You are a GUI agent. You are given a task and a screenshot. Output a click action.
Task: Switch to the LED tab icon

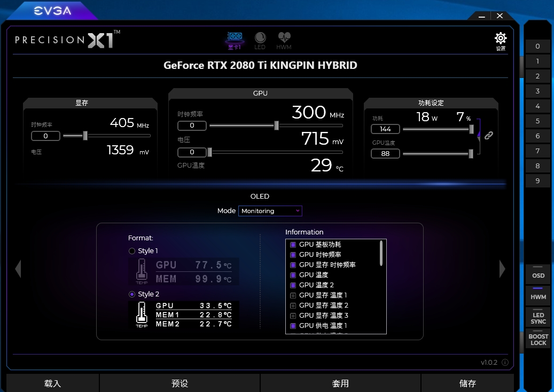coord(260,41)
